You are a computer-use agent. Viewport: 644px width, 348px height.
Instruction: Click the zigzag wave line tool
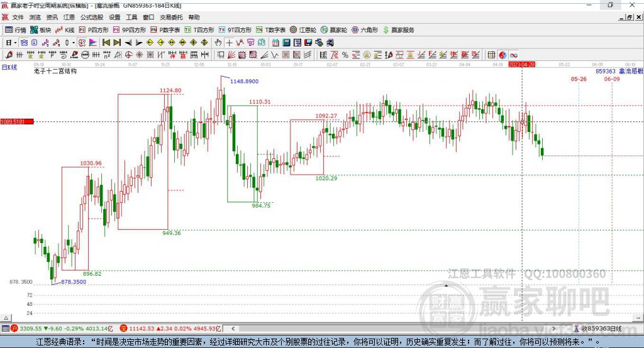275,55
